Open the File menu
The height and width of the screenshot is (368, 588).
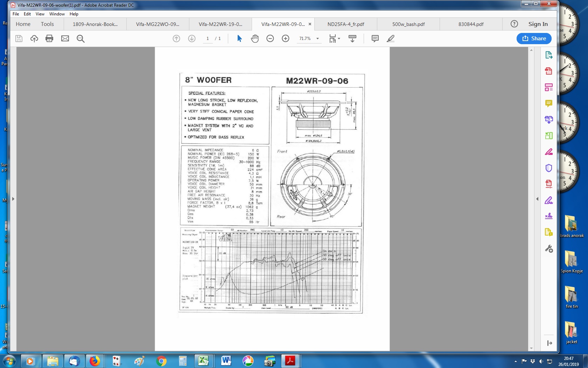[16, 14]
